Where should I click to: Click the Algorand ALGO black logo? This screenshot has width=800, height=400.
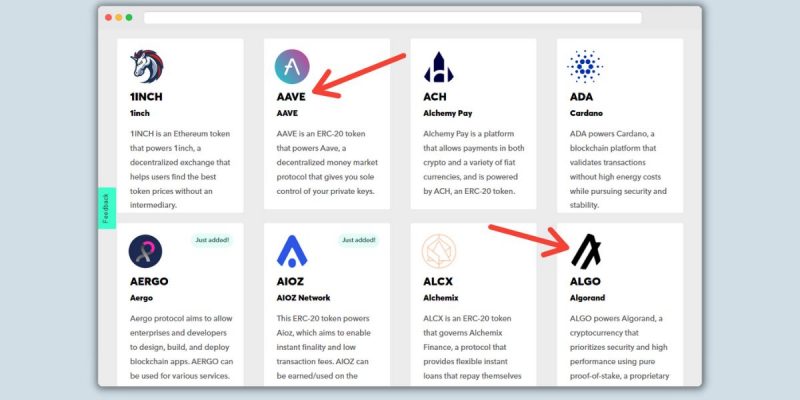[x=586, y=251]
